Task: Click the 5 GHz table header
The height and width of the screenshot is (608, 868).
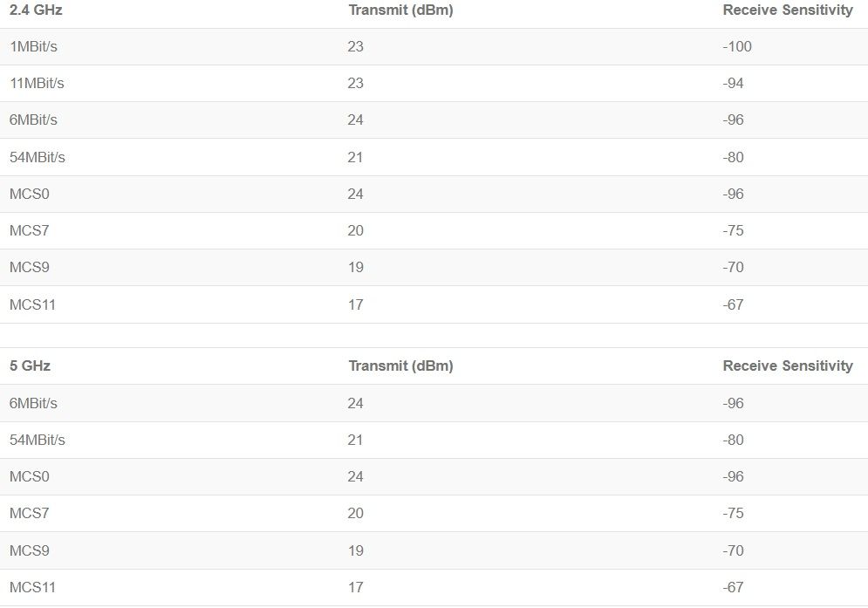Action: [30, 366]
